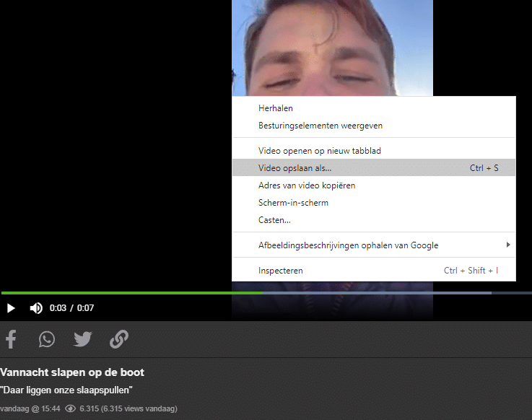
Task: Play the video with the play button
Action: [x=11, y=308]
